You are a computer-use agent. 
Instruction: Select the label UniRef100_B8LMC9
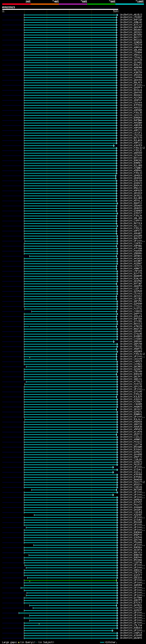pos(131,82)
